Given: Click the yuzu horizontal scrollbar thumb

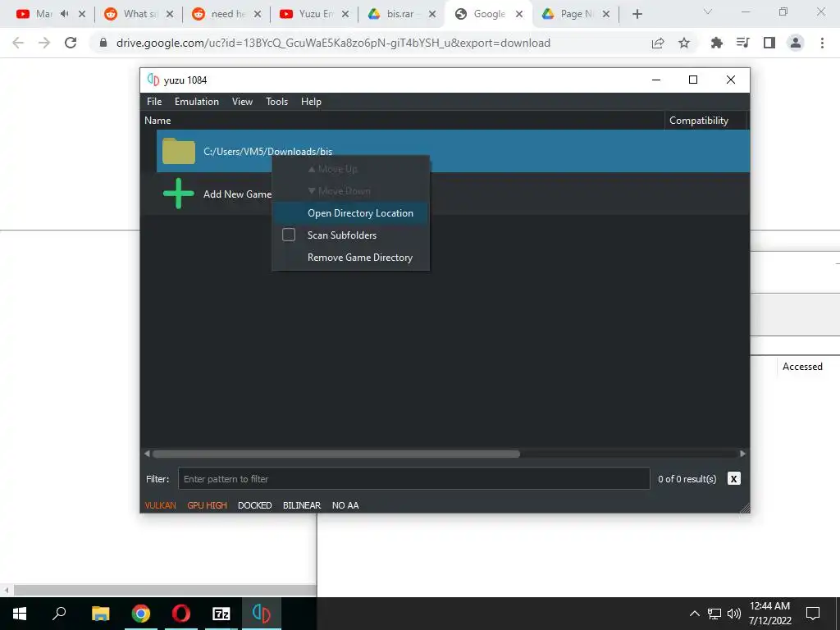Looking at the screenshot, I should coord(336,454).
